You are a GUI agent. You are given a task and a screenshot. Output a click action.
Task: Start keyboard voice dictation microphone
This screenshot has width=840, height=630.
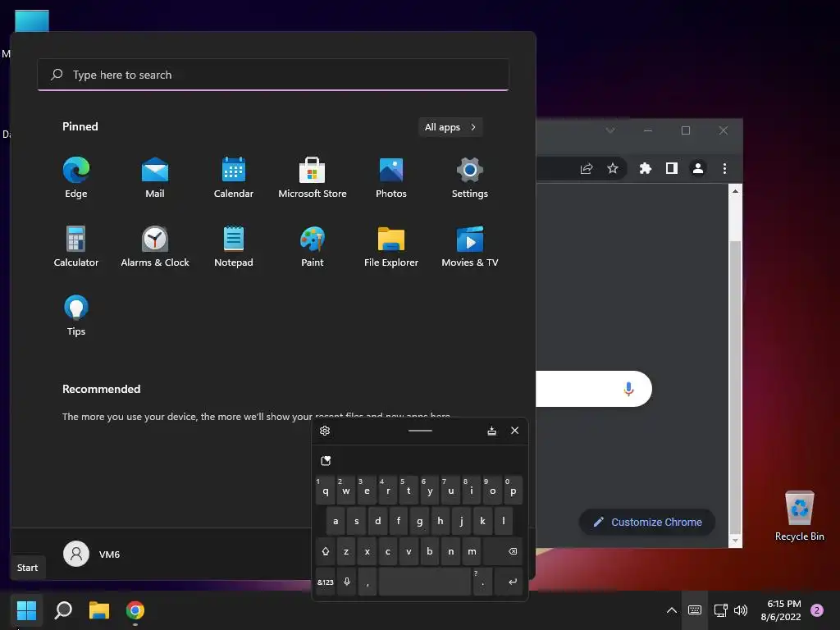click(347, 582)
